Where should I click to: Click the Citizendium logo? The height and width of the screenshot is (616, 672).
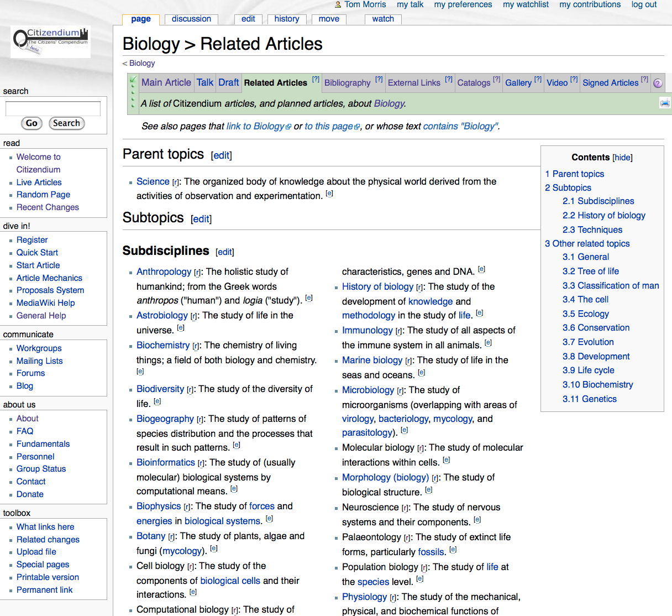click(50, 41)
